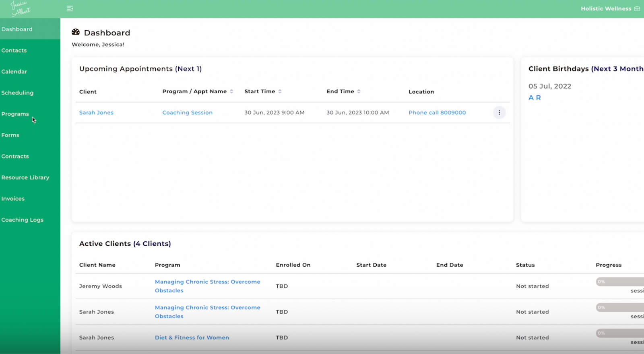
Task: Click the Jeremy Woods client name
Action: tap(101, 286)
